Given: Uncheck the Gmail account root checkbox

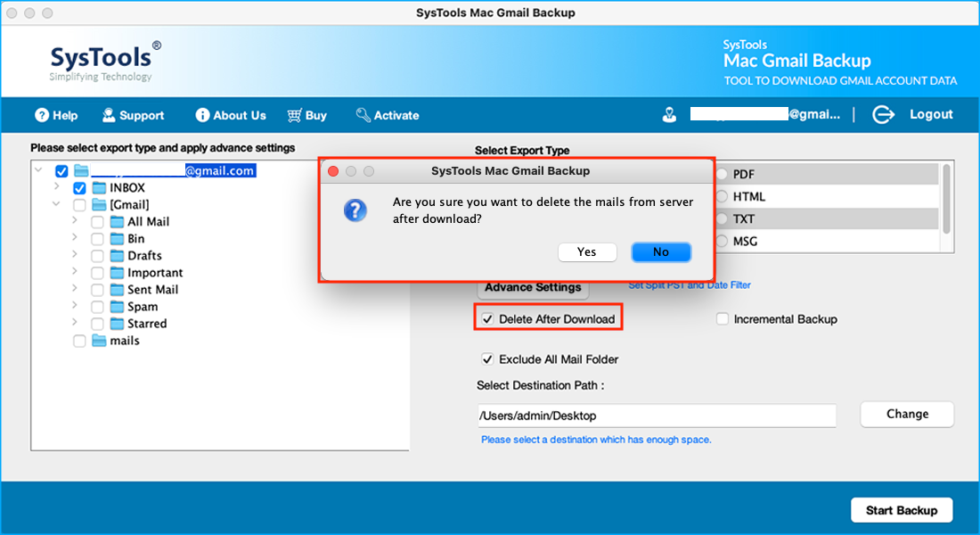Looking at the screenshot, I should (61, 171).
